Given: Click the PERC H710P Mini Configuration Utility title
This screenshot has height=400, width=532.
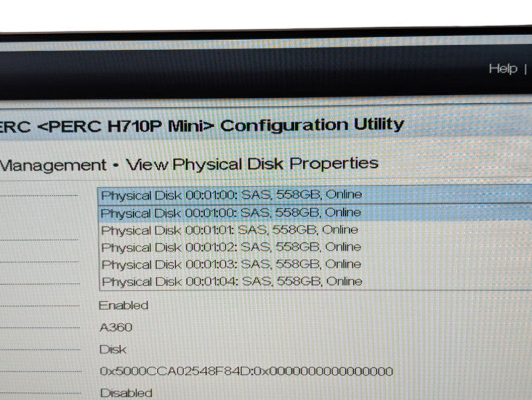Looking at the screenshot, I should [x=201, y=126].
